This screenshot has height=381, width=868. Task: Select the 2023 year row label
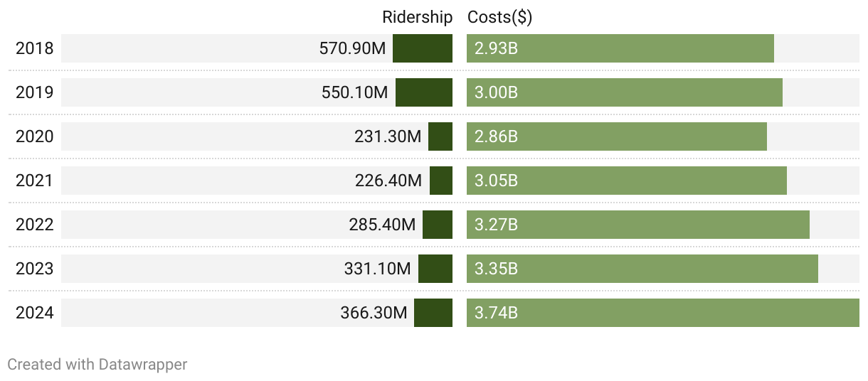tap(34, 269)
